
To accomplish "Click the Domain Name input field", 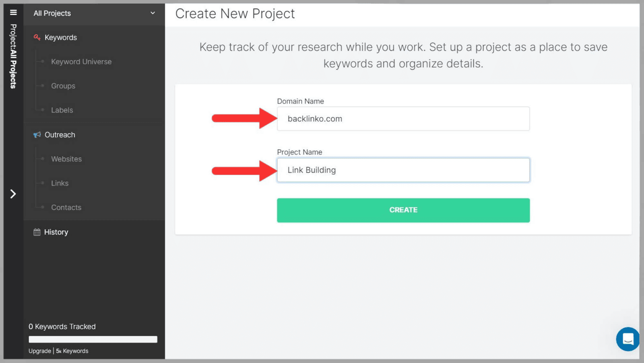I will point(403,119).
